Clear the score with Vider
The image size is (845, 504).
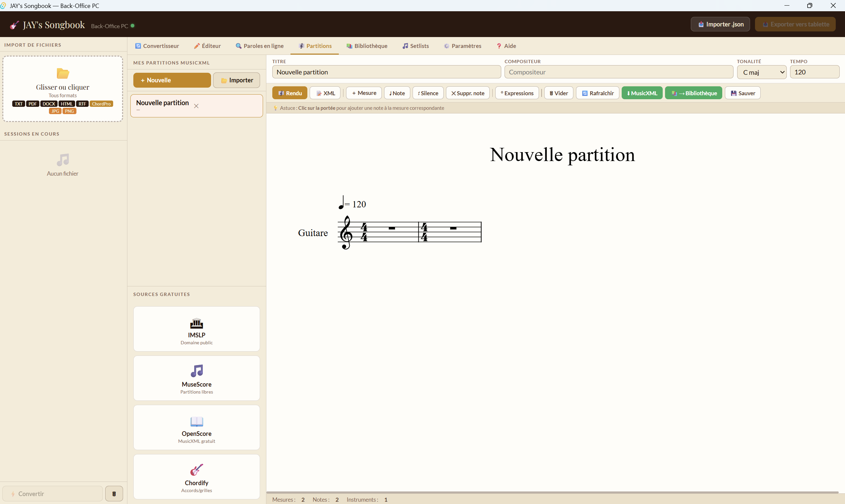[558, 93]
